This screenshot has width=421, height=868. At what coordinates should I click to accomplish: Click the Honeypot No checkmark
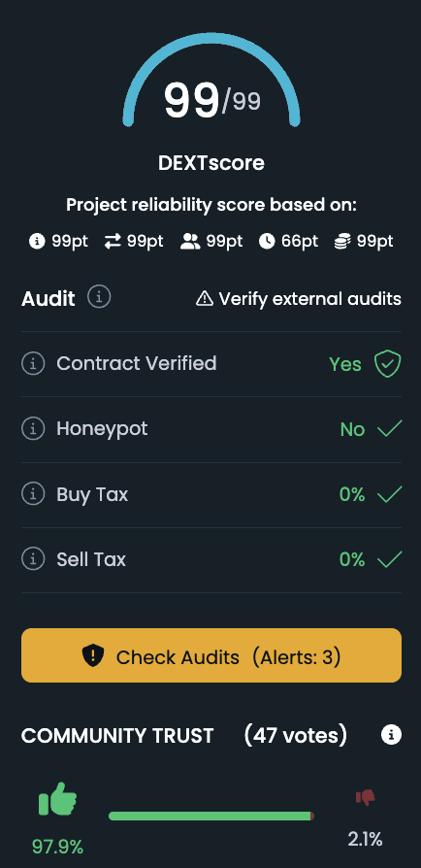click(389, 429)
